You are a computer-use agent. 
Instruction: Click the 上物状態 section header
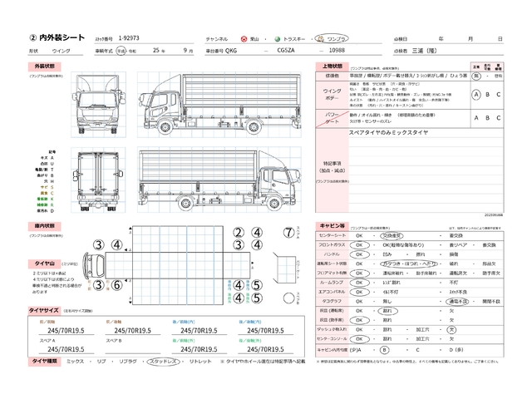tap(331, 65)
